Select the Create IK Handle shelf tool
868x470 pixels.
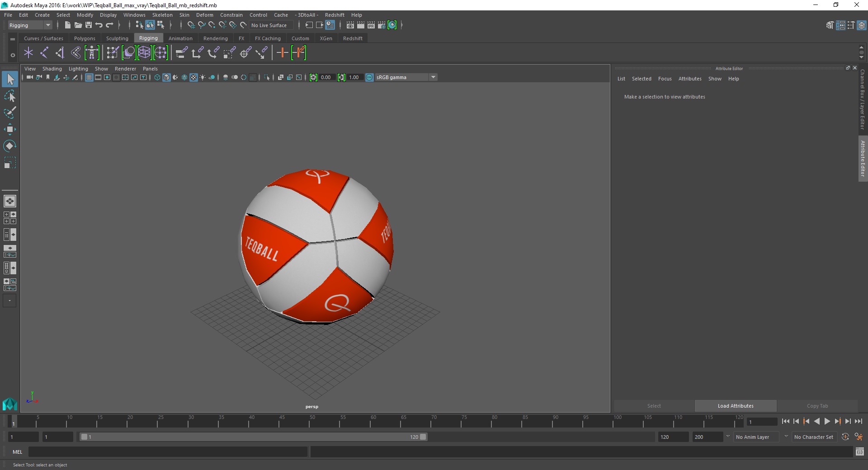coord(60,53)
